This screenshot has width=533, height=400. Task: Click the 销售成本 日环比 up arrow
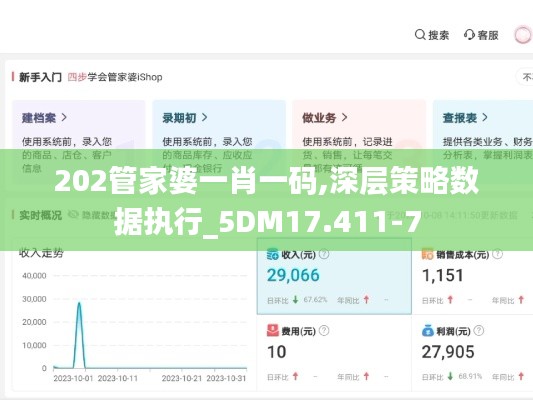pyautogui.click(x=450, y=300)
